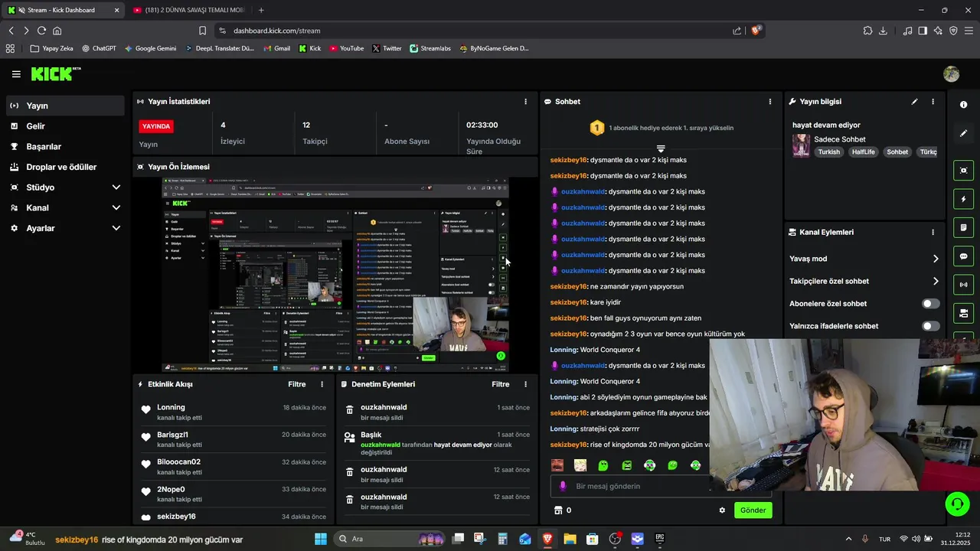
Task: Click the purple microphone icon in message box
Action: coord(563,486)
